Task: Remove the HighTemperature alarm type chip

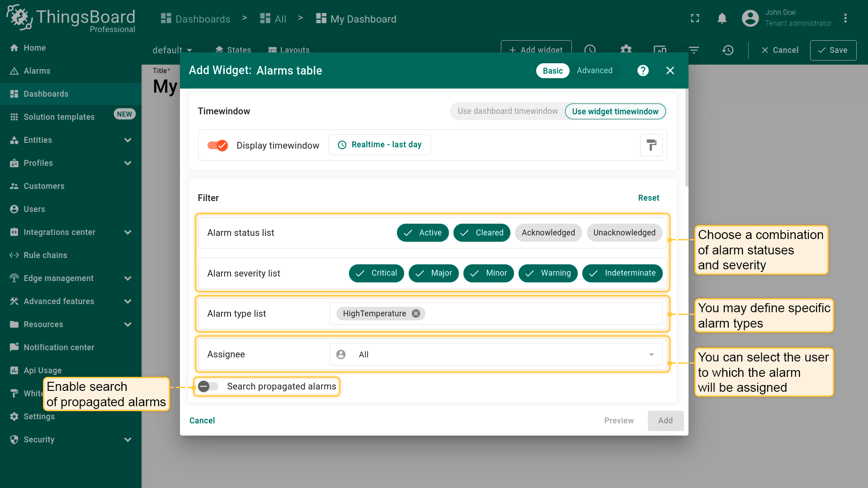Action: [416, 314]
